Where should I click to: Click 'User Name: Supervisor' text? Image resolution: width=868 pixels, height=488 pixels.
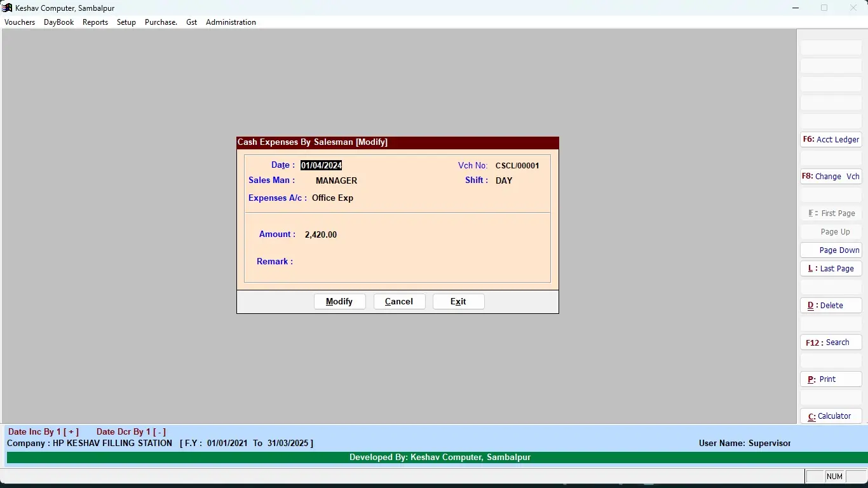coord(745,444)
